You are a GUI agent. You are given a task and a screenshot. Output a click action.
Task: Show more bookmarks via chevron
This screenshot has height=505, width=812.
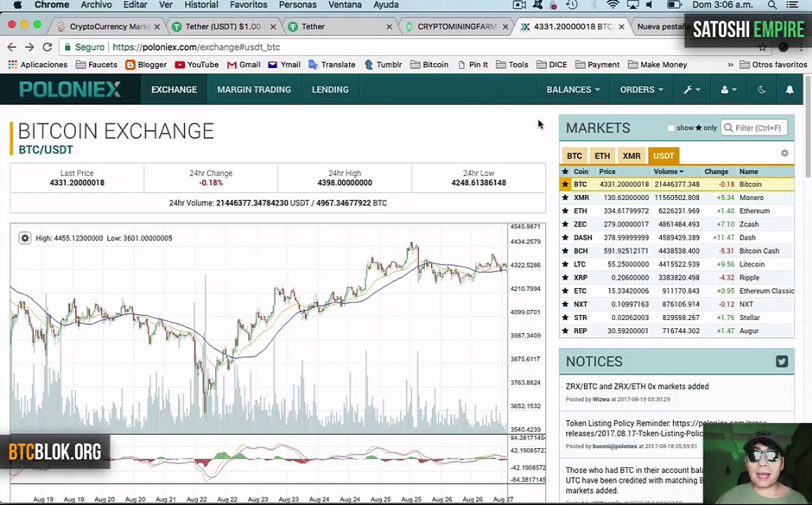[x=730, y=65]
